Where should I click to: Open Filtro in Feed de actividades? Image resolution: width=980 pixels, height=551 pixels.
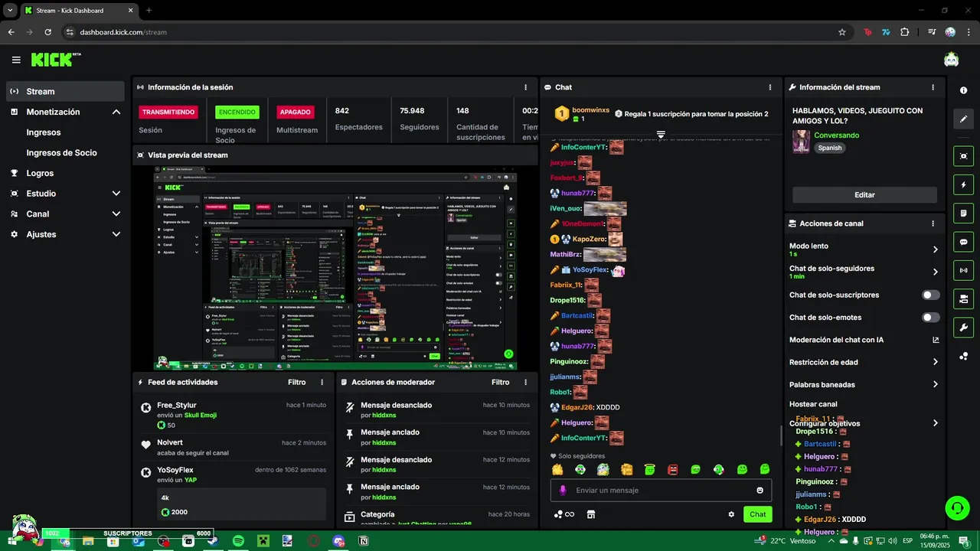pyautogui.click(x=297, y=382)
